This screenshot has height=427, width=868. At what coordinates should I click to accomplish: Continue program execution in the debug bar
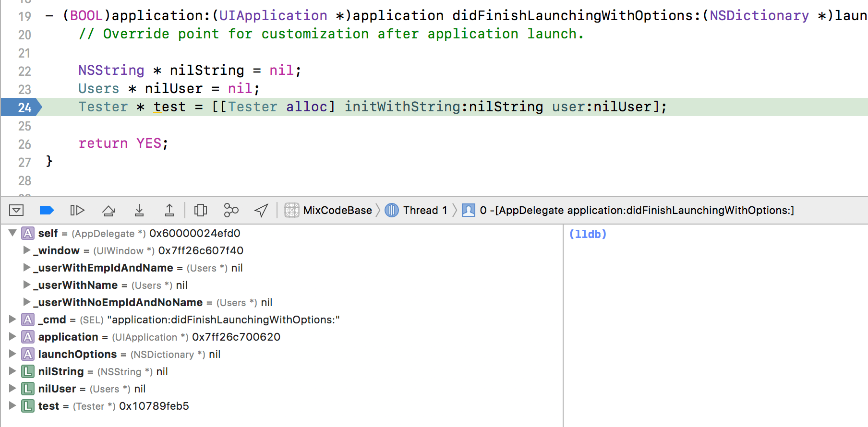point(77,210)
